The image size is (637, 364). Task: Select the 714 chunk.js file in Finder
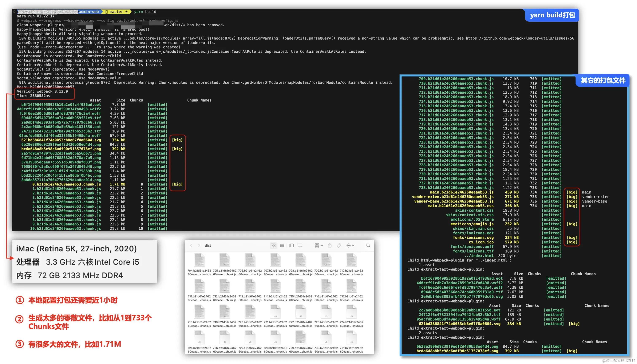pyautogui.click(x=275, y=286)
